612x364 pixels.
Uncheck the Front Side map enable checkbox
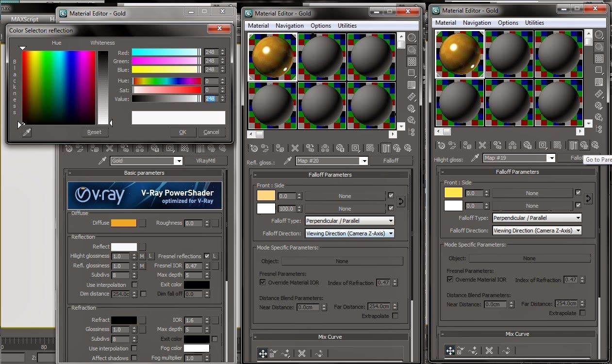[x=391, y=196]
